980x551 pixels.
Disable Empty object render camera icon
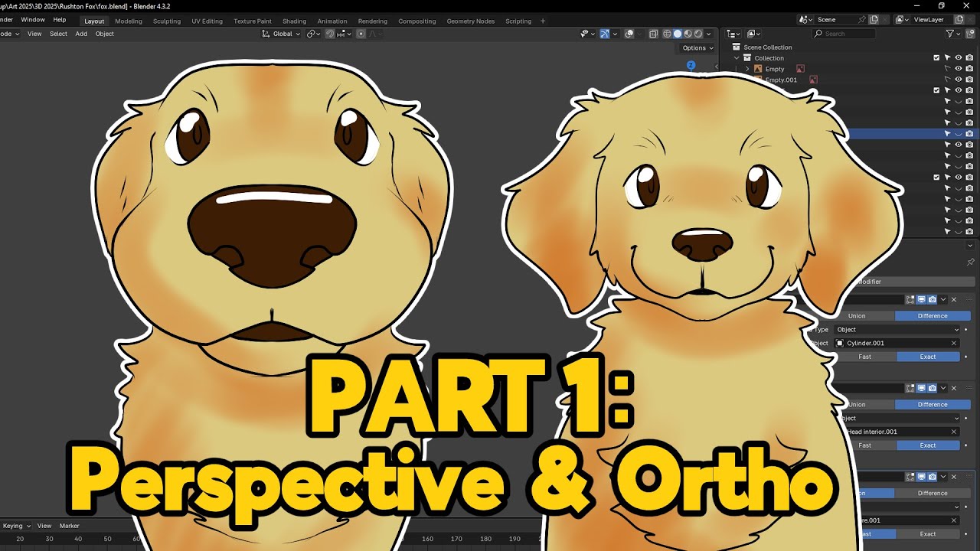[x=969, y=69]
